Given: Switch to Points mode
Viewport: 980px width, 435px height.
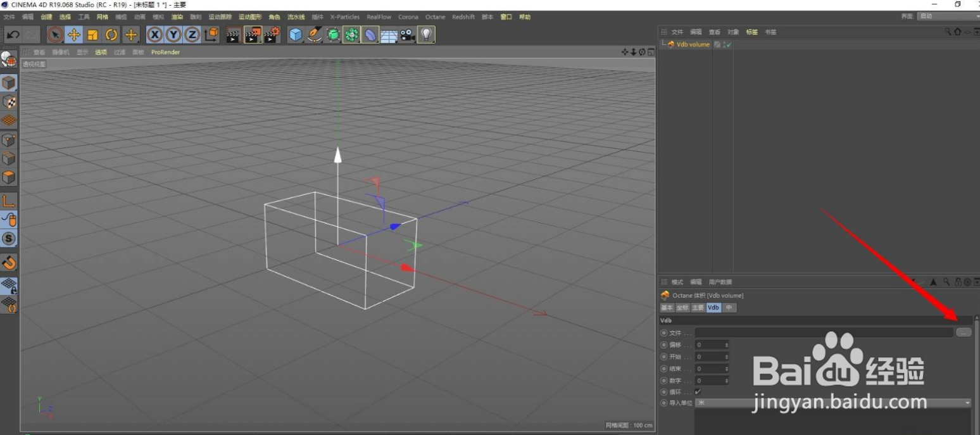Looking at the screenshot, I should click(x=9, y=140).
